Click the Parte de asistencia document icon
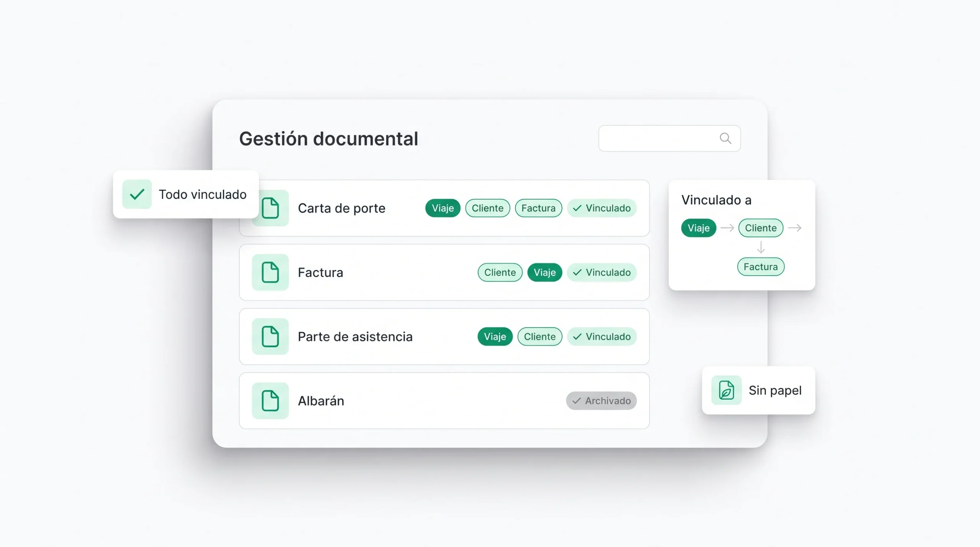 270,336
